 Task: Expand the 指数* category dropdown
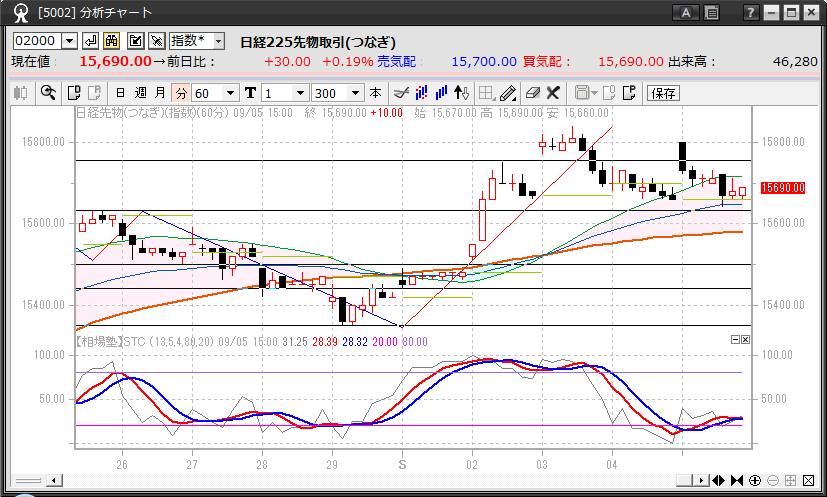pos(218,41)
